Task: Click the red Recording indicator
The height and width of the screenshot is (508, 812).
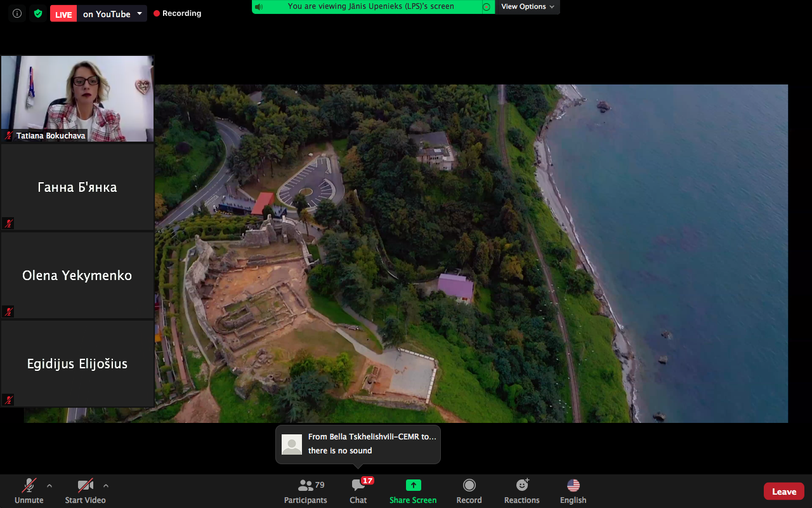Action: [x=178, y=13]
